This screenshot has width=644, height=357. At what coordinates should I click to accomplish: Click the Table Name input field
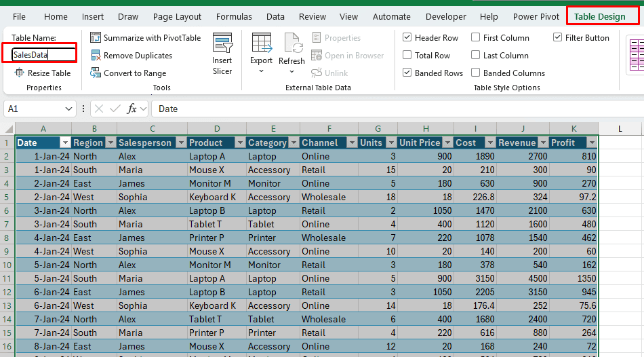point(43,55)
